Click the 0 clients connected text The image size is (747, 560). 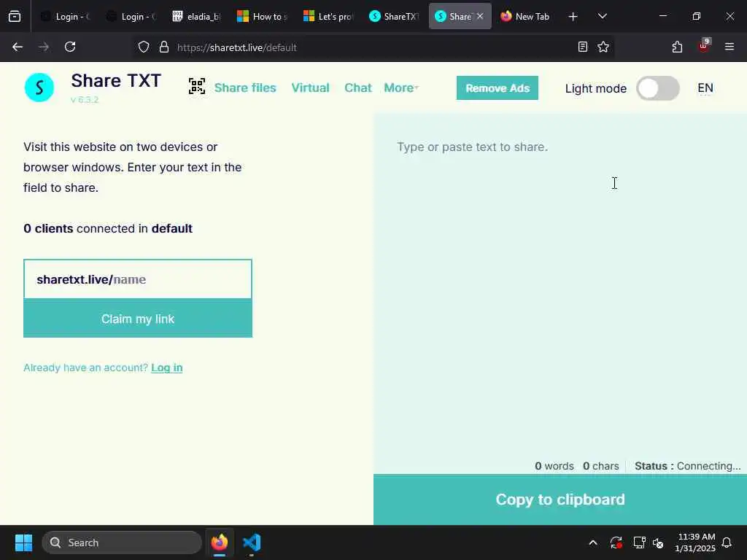108,228
